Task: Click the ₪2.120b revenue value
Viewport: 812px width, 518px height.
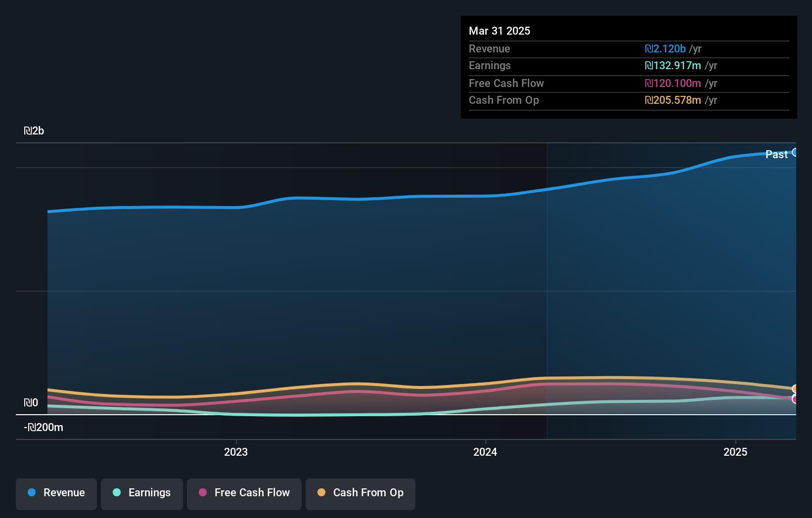Action: tap(665, 48)
